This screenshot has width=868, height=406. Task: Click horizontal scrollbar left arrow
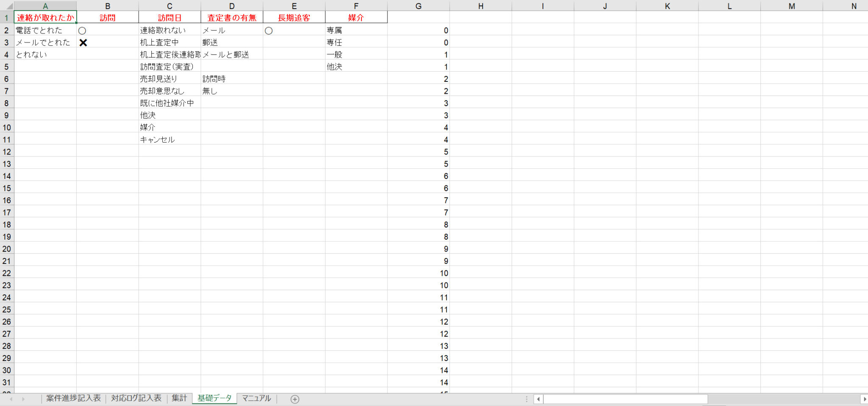pyautogui.click(x=538, y=399)
